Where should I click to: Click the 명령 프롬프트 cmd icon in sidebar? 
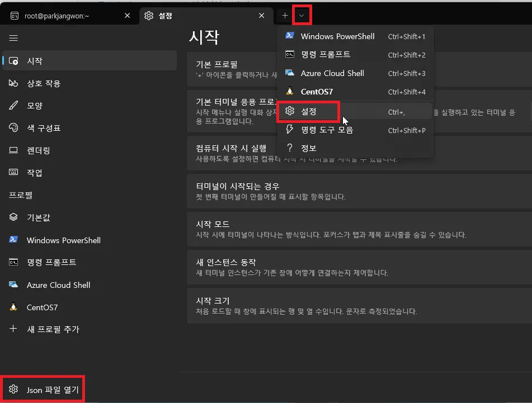(13, 262)
